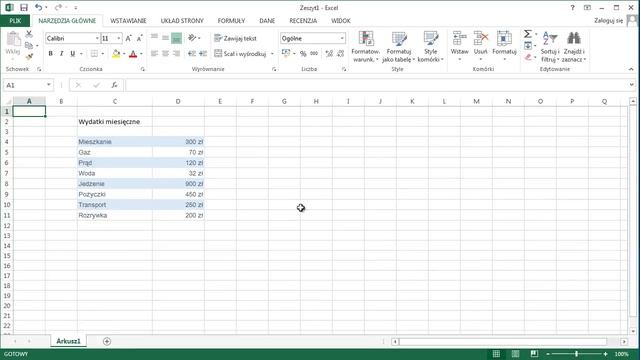The height and width of the screenshot is (360, 640).
Task: Decrease indent in the alignment group
Action: click(191, 53)
